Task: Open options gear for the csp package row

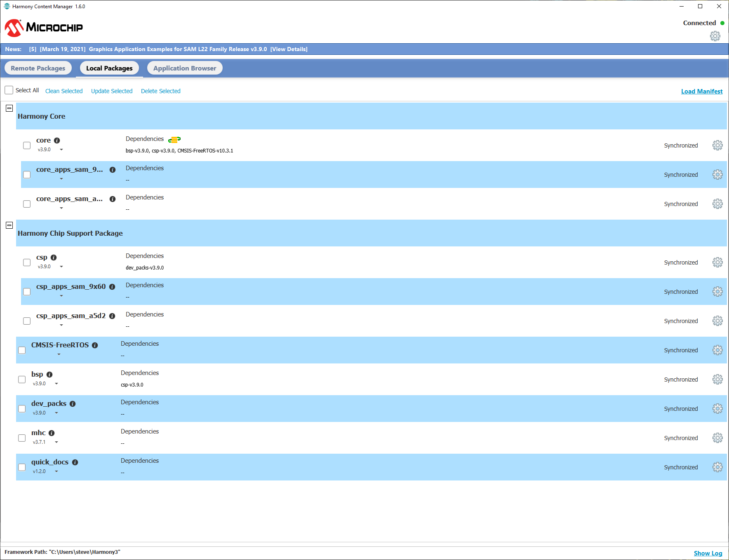Action: (x=717, y=262)
